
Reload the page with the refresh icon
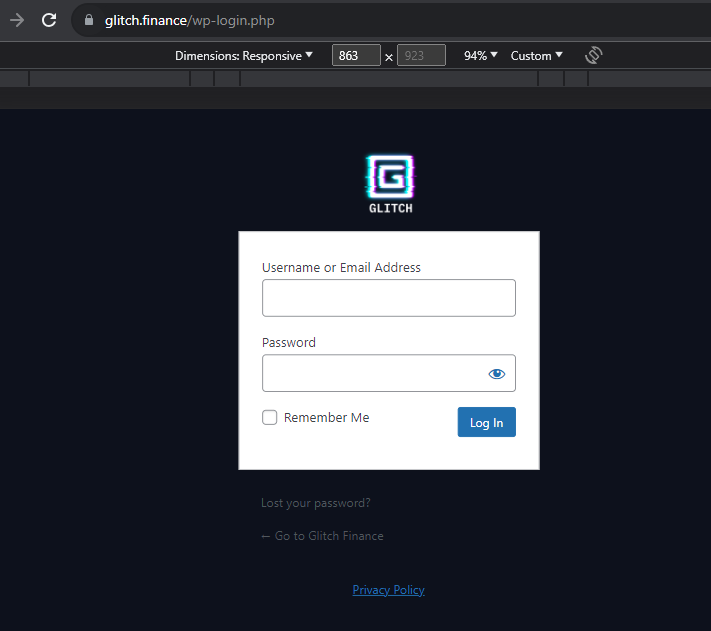point(49,20)
